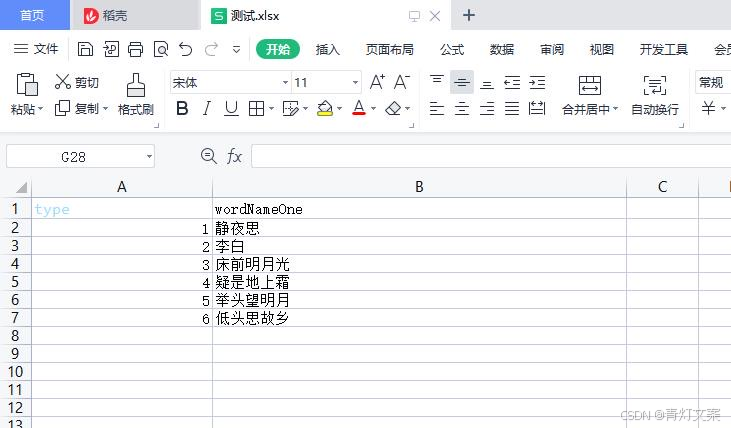731x428 pixels.
Task: Open the font color dropdown arrow
Action: coord(373,109)
